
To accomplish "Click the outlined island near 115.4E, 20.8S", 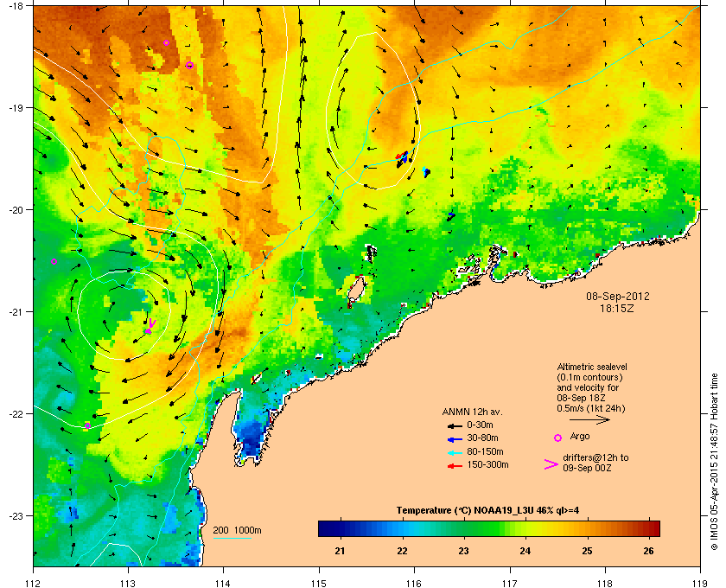I will click(x=355, y=290).
